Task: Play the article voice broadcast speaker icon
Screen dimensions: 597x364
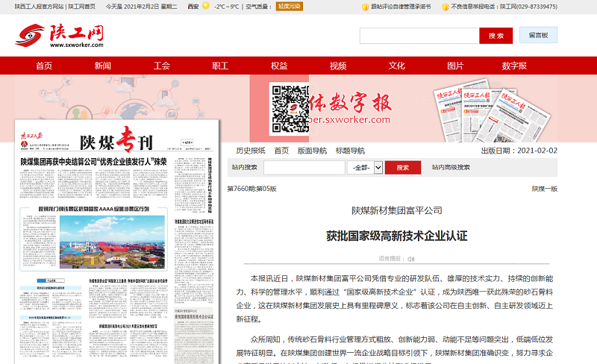Action: (411, 259)
